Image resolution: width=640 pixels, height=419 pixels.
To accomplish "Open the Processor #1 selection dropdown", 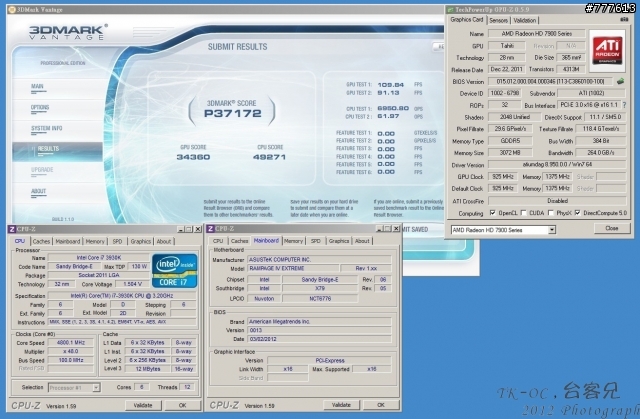I will 96,388.
